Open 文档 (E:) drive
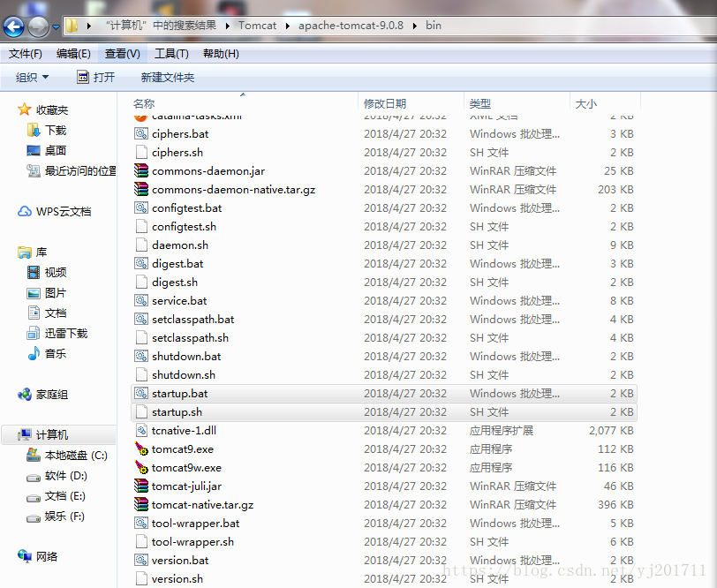 coord(56,496)
